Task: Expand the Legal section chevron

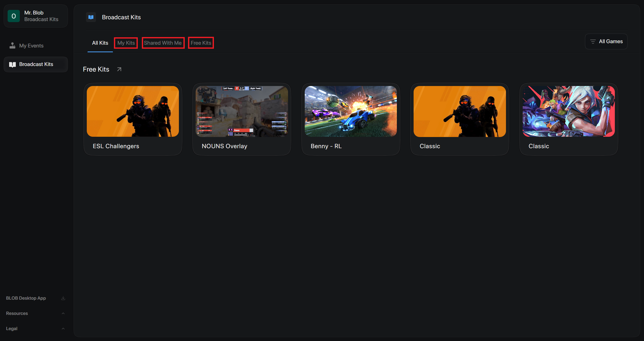Action: (63, 329)
